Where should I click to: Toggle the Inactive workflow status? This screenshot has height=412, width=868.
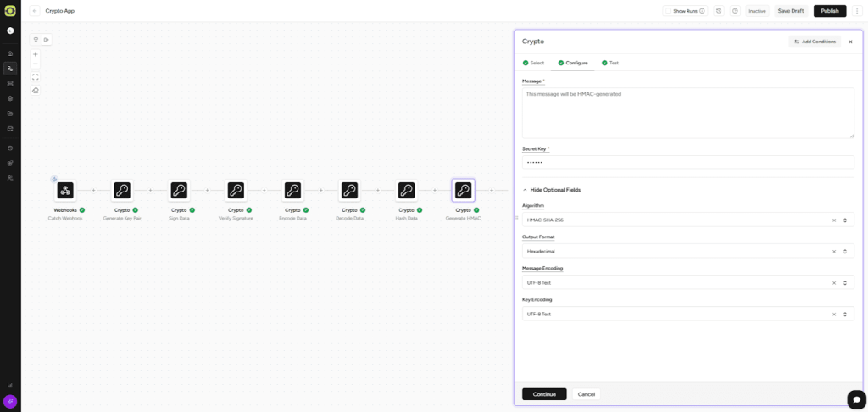pyautogui.click(x=757, y=11)
